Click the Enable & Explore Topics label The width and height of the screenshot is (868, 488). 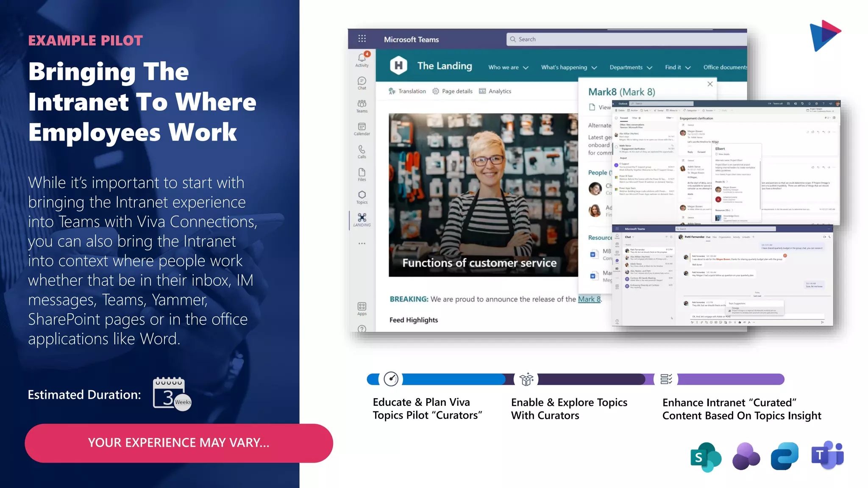pos(569,409)
